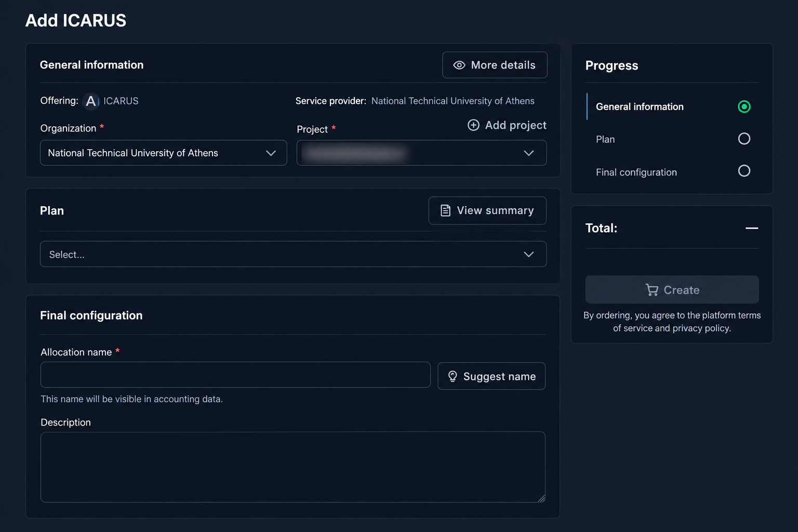Open the Project dropdown
This screenshot has width=798, height=532.
click(x=421, y=153)
